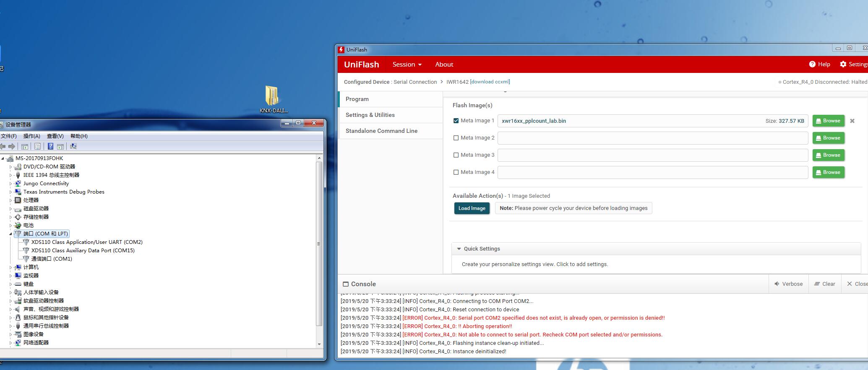
Task: Click the Load Image button
Action: (472, 208)
